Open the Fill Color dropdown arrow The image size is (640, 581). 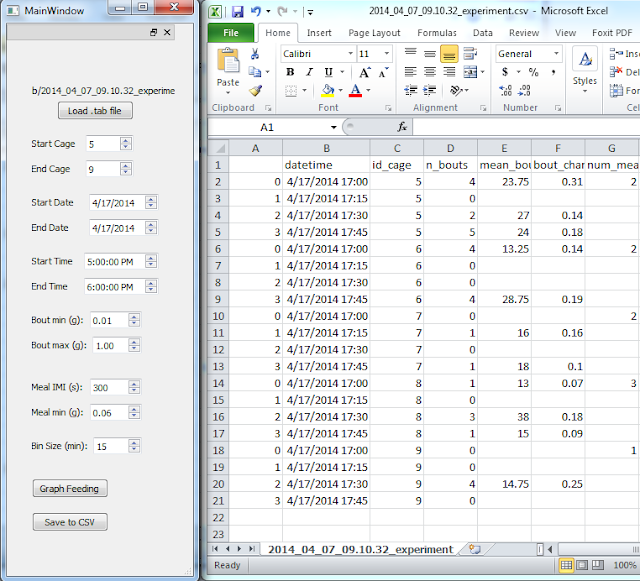click(340, 91)
